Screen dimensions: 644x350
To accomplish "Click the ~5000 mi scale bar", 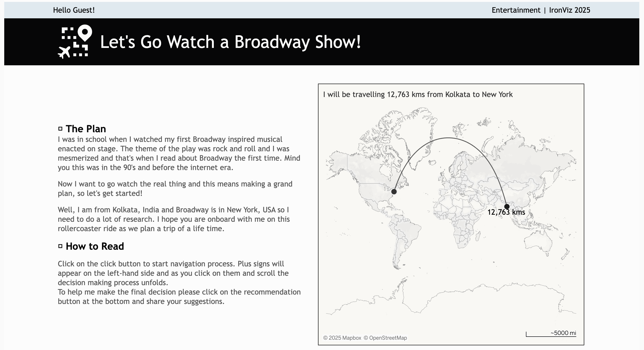I will [551, 334].
